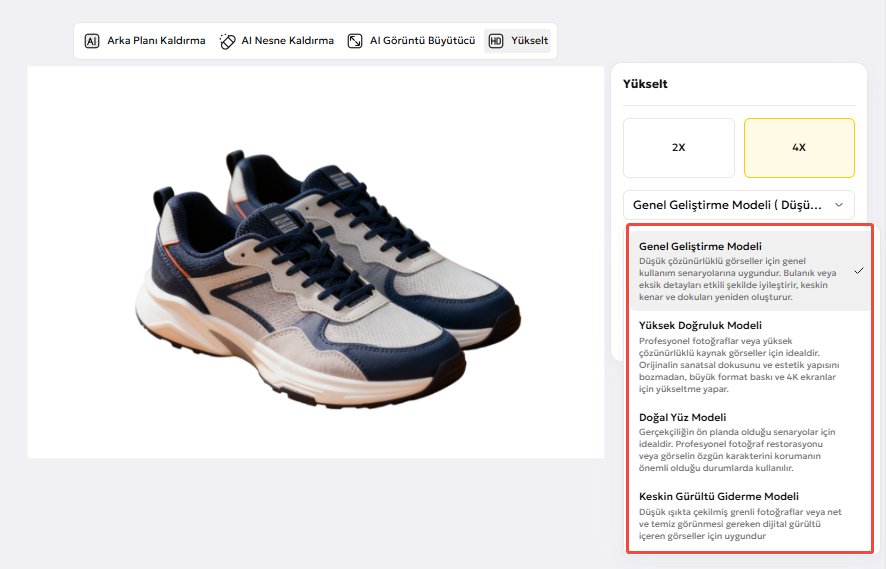Click the sneaker image on the canvas

(x=328, y=277)
